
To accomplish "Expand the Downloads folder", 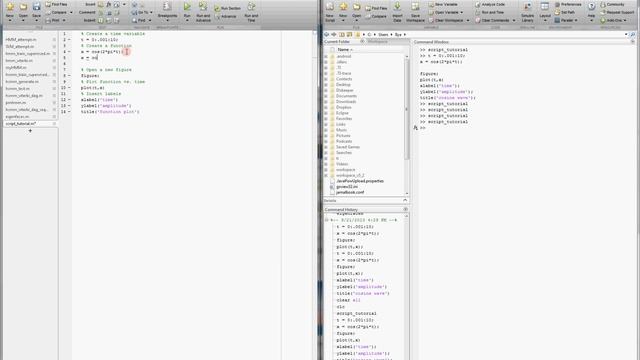I will [326, 102].
